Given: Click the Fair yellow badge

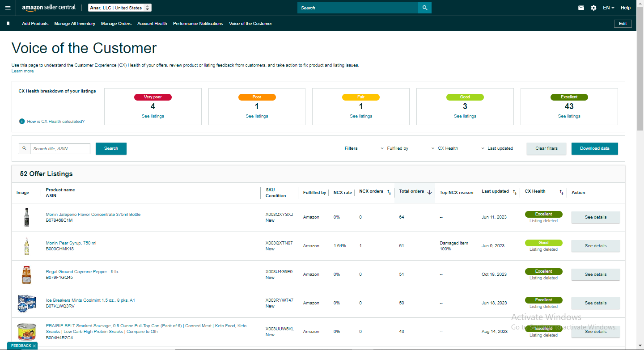Looking at the screenshot, I should click(x=361, y=97).
